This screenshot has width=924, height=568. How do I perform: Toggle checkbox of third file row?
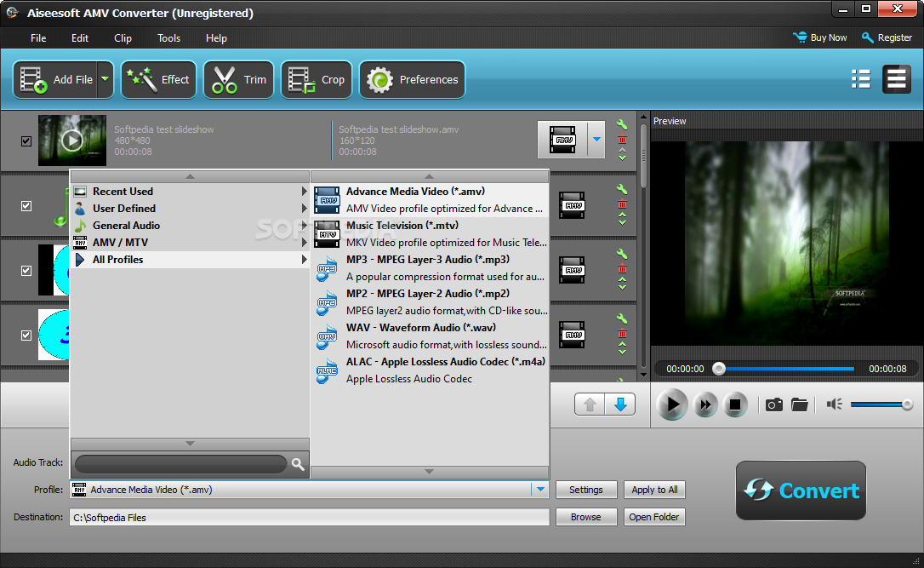point(26,270)
